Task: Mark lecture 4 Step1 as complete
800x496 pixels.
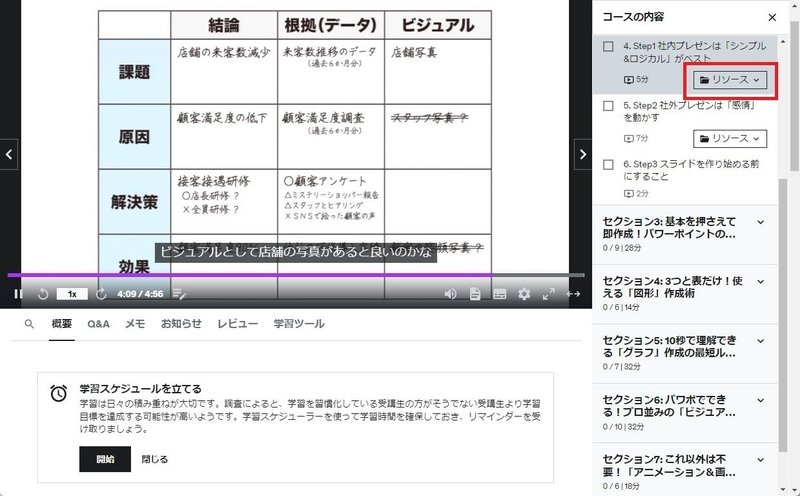Action: coord(608,46)
